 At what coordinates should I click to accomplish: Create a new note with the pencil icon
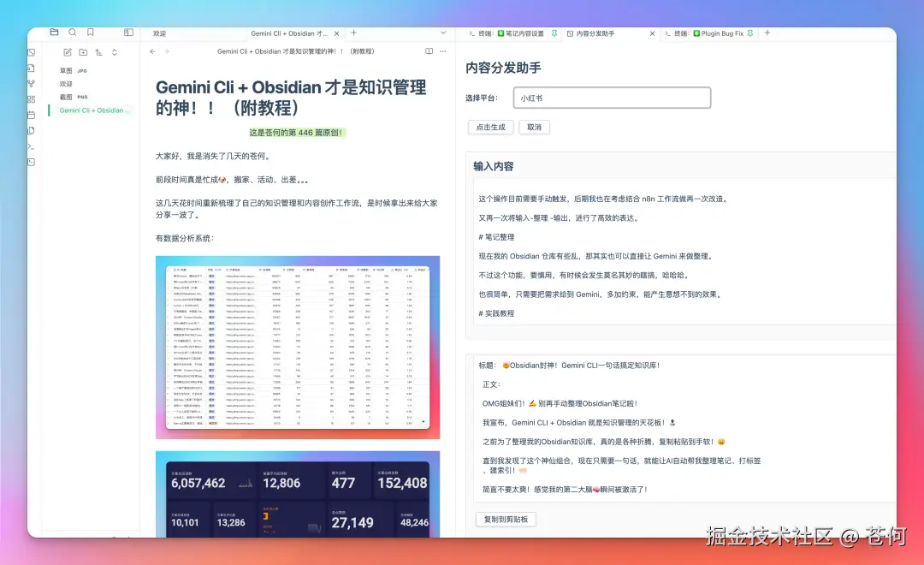pyautogui.click(x=68, y=52)
